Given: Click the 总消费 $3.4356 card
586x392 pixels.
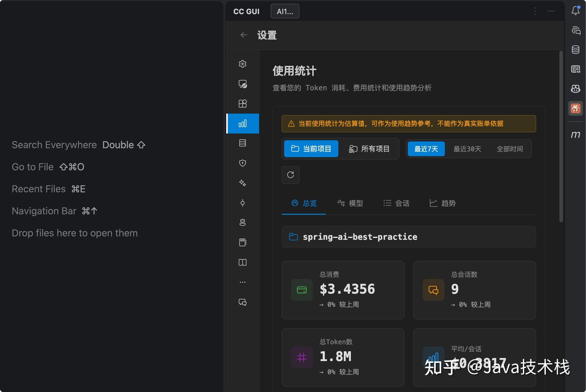Looking at the screenshot, I should 343,290.
